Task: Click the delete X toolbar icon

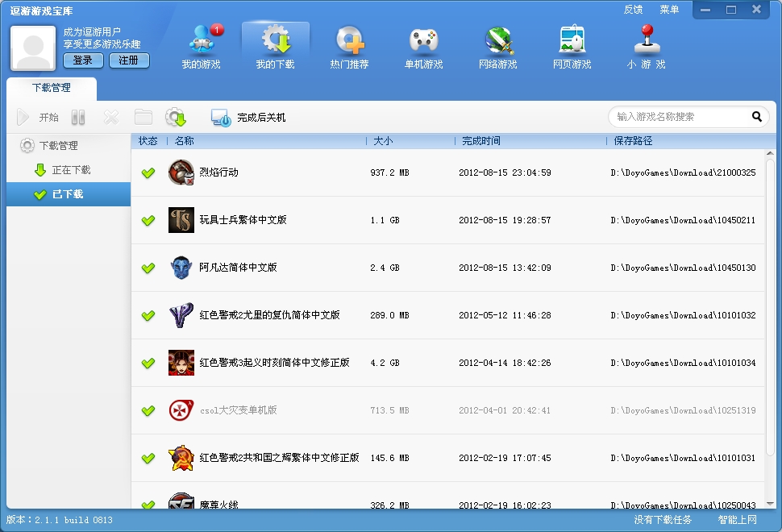Action: coord(111,117)
